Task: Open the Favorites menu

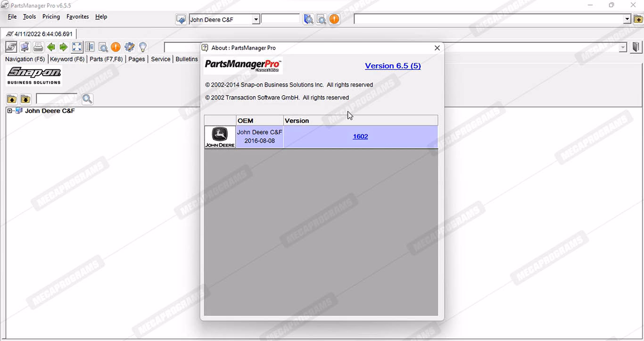Action: [77, 17]
